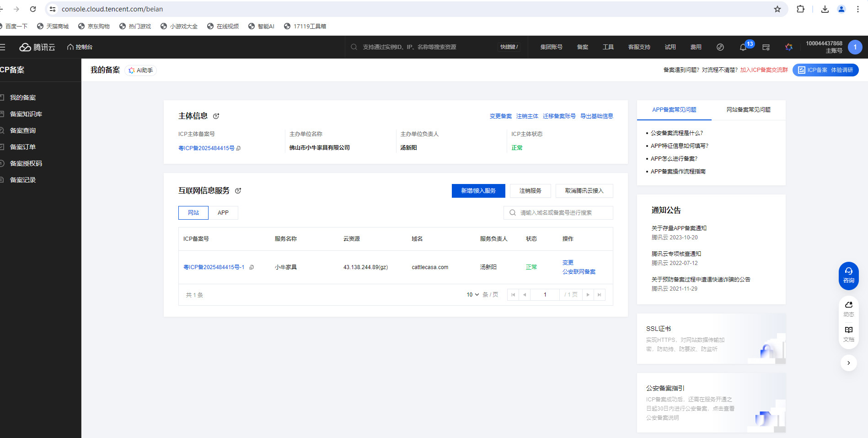The width and height of the screenshot is (868, 438).
Task: Open the Chrome profile avatar icon
Action: click(841, 9)
